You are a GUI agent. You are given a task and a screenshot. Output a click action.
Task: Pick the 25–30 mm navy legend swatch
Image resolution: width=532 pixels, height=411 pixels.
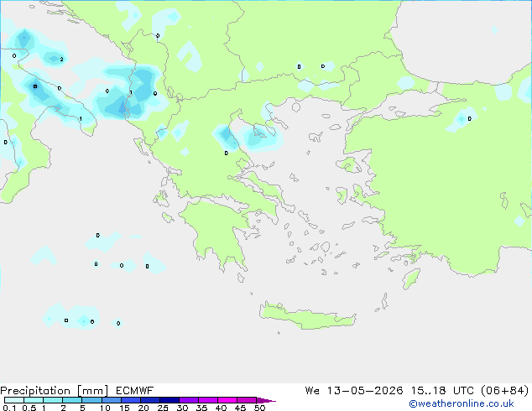(x=169, y=400)
